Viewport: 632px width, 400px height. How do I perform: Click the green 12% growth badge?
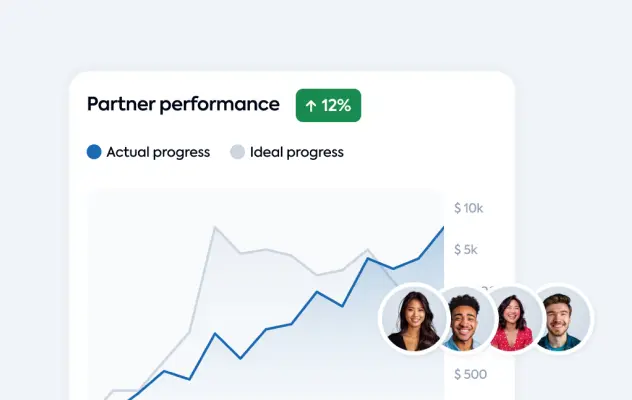[x=328, y=105]
